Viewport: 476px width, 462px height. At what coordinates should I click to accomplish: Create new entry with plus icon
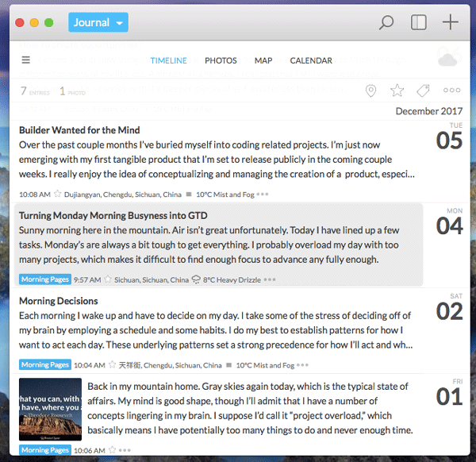[x=450, y=22]
